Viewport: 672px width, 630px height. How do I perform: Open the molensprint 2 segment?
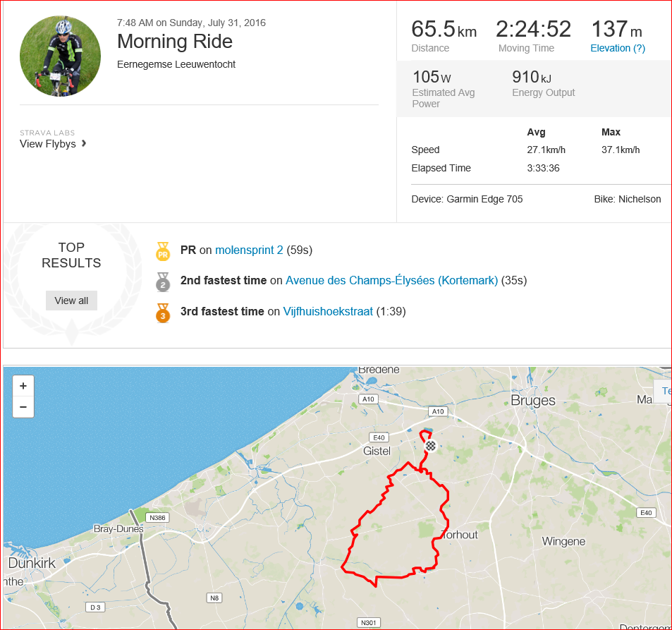click(249, 250)
